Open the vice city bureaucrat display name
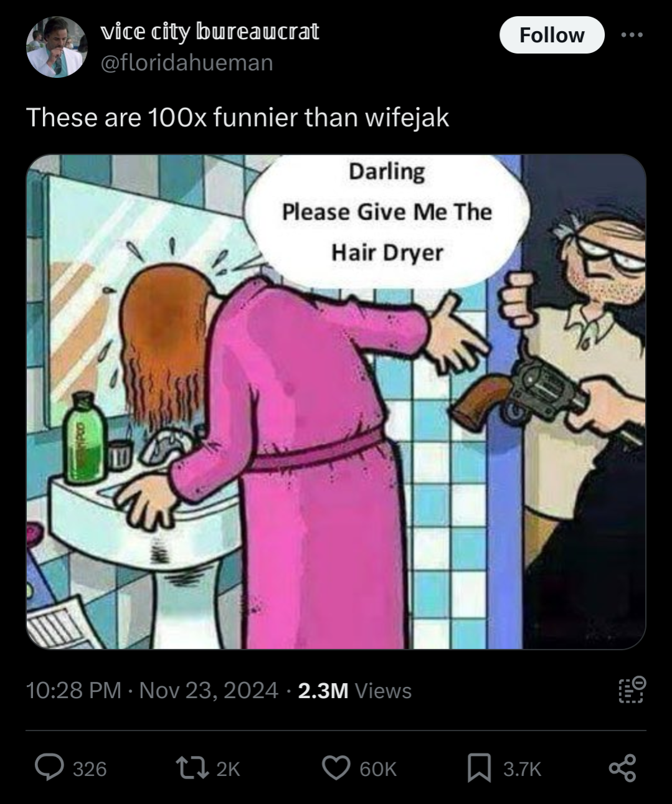The width and height of the screenshot is (672, 804). (x=210, y=31)
